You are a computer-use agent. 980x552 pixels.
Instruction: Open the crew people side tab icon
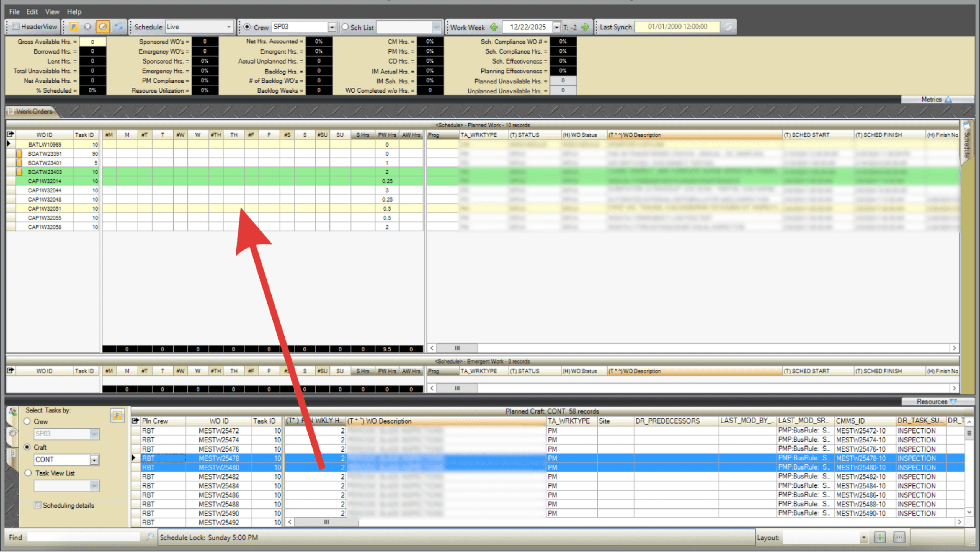point(13,412)
